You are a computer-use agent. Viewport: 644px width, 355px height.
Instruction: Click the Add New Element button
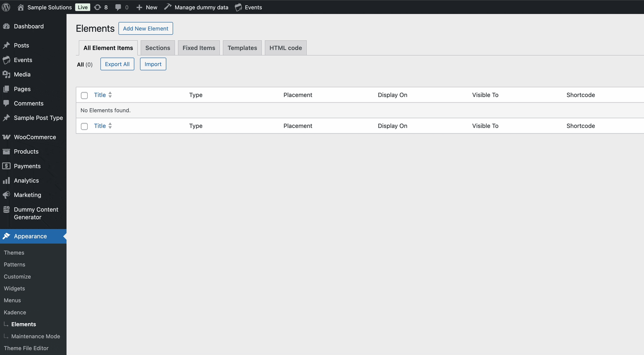click(x=146, y=28)
